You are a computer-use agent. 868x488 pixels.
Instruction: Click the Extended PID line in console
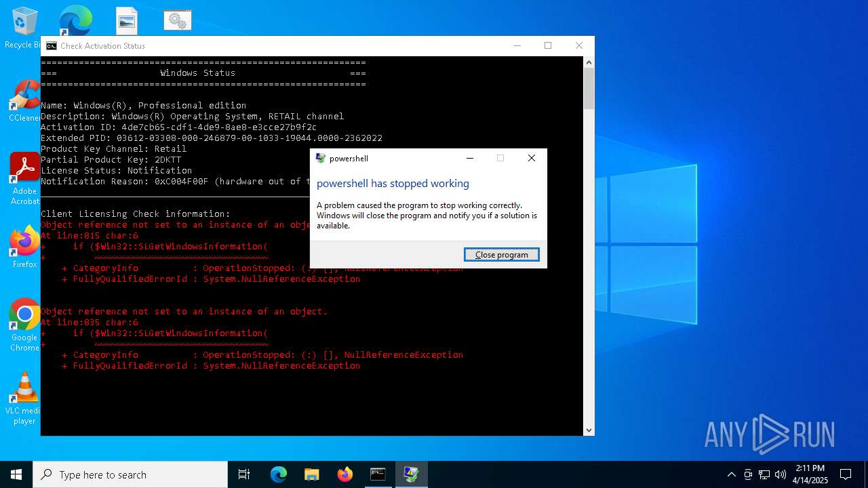[x=212, y=138]
